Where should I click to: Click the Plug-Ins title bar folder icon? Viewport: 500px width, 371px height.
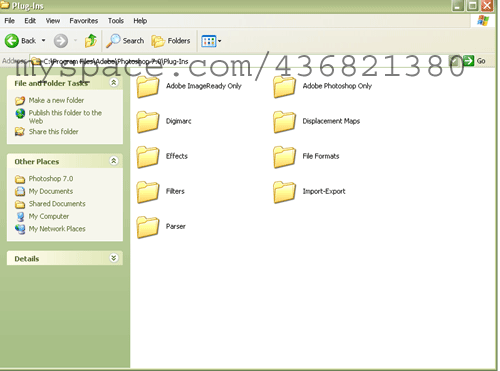(x=5, y=5)
